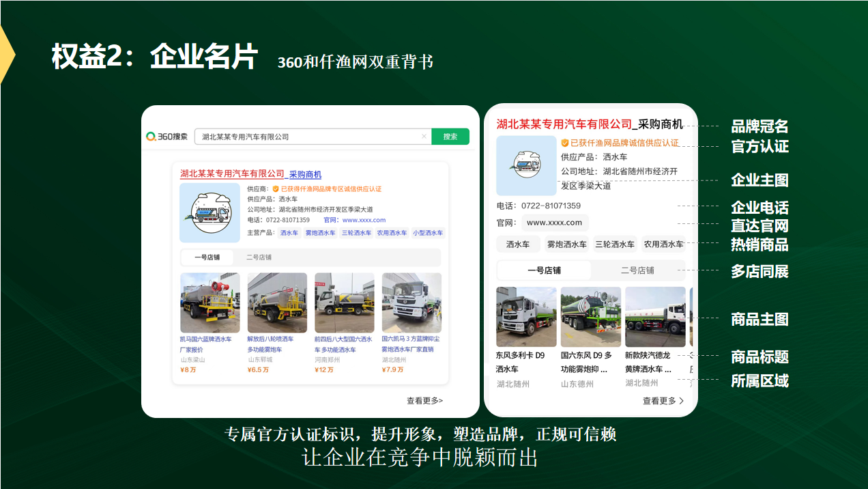Click the green 搜索 button
This screenshot has width=868, height=489.
pos(450,137)
